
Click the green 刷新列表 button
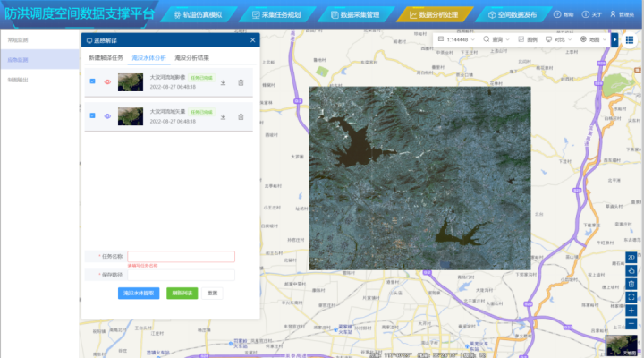[x=182, y=293]
